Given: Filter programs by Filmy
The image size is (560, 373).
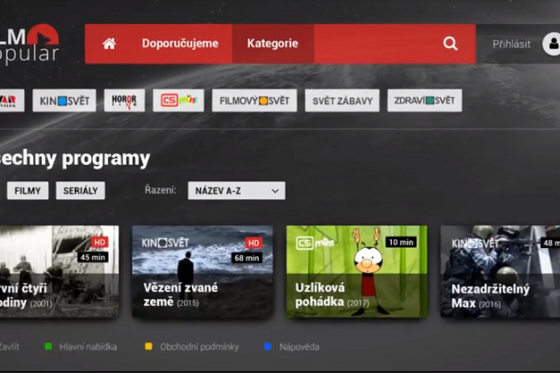Looking at the screenshot, I should 28,190.
